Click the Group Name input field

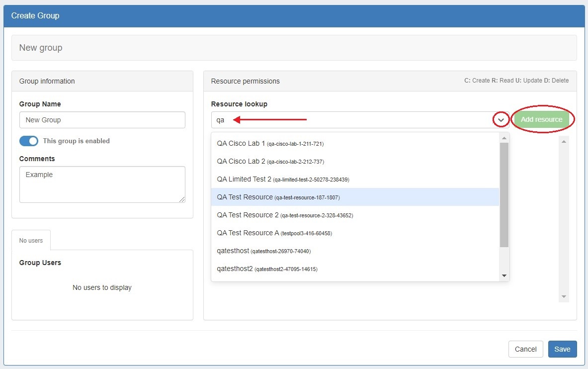point(102,120)
